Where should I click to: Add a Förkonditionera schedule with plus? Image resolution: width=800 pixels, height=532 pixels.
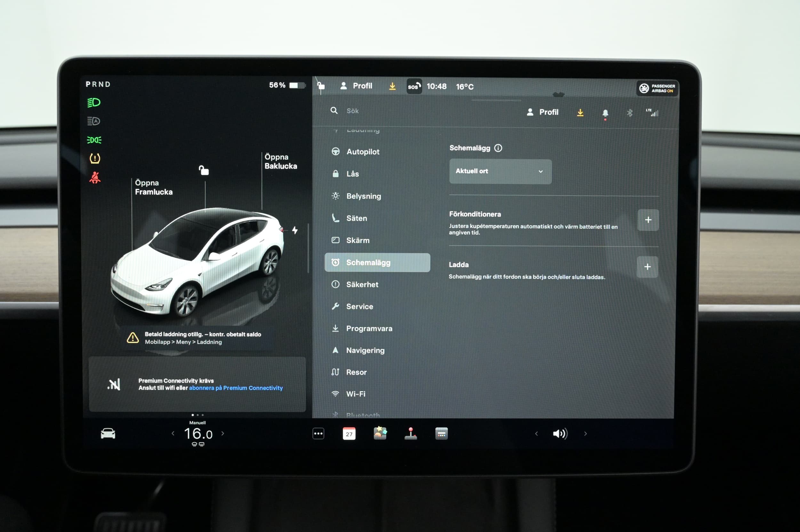pos(648,220)
